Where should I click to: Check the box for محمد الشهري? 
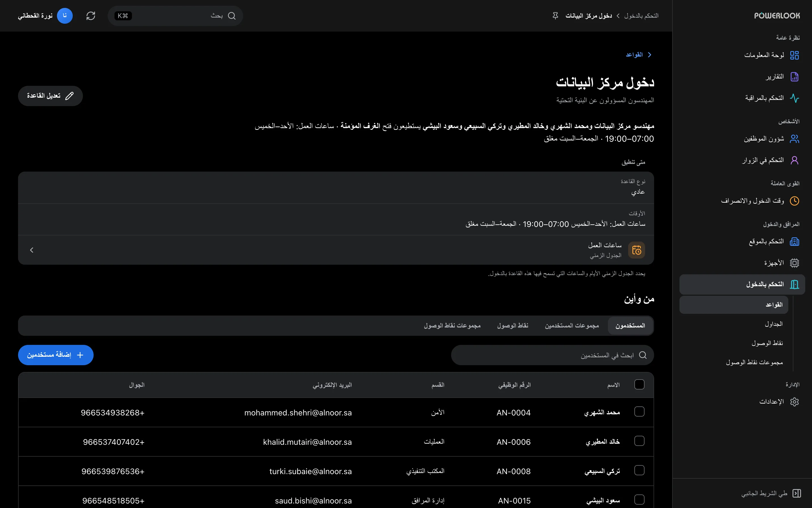639,411
